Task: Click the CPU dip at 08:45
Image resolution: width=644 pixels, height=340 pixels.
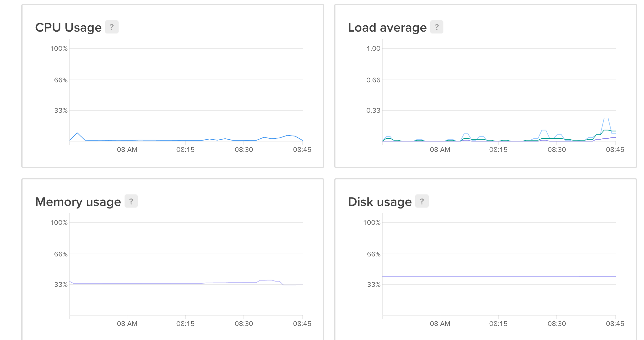Action: [302, 140]
